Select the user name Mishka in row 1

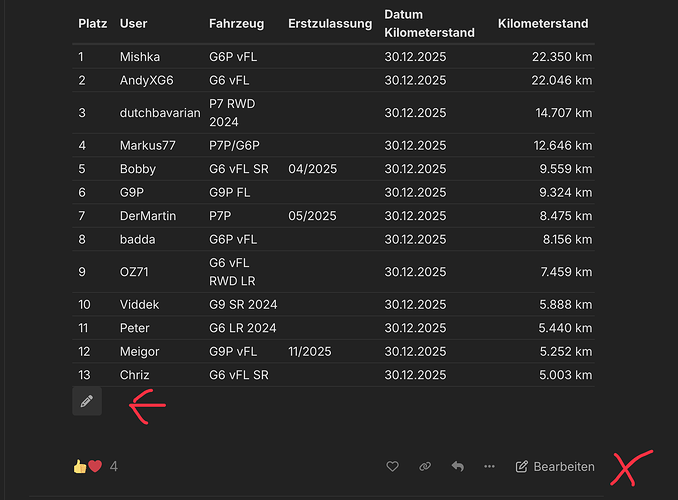point(139,57)
